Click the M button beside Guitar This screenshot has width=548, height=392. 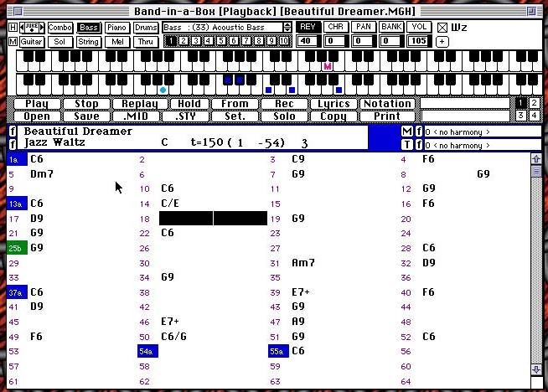click(x=13, y=42)
